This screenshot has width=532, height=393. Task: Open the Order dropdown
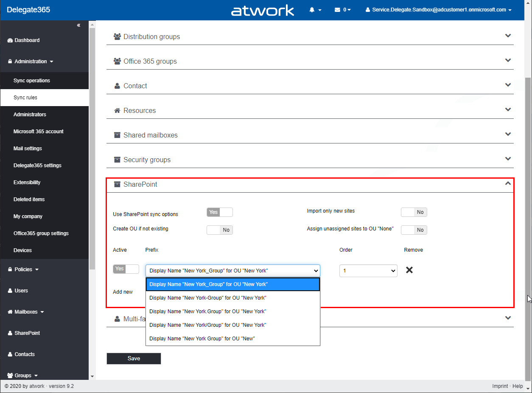click(368, 271)
